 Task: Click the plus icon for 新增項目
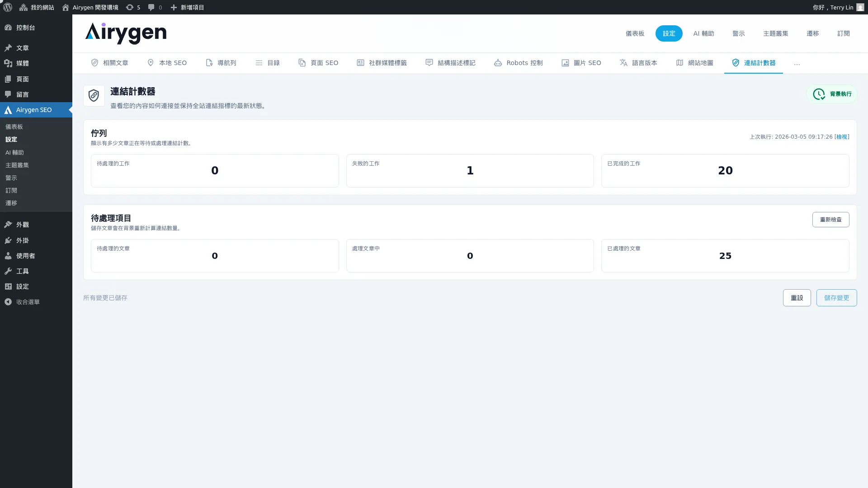[174, 7]
